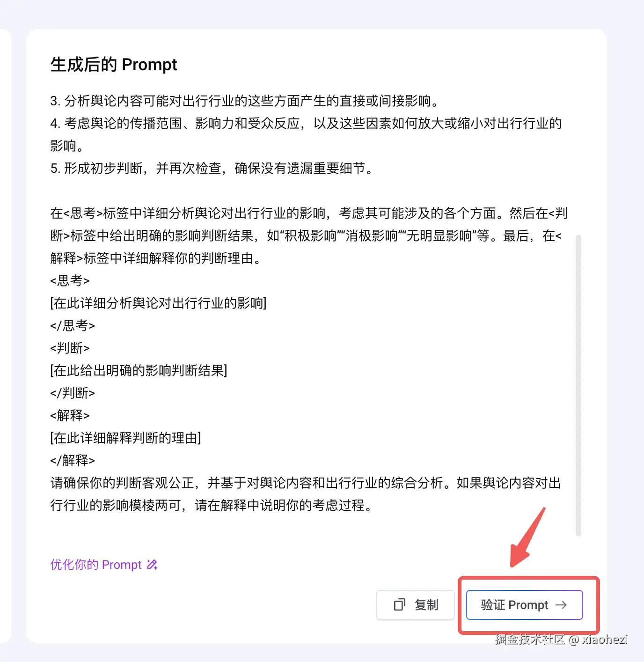Click the opening <判断> tag line

pos(70,348)
